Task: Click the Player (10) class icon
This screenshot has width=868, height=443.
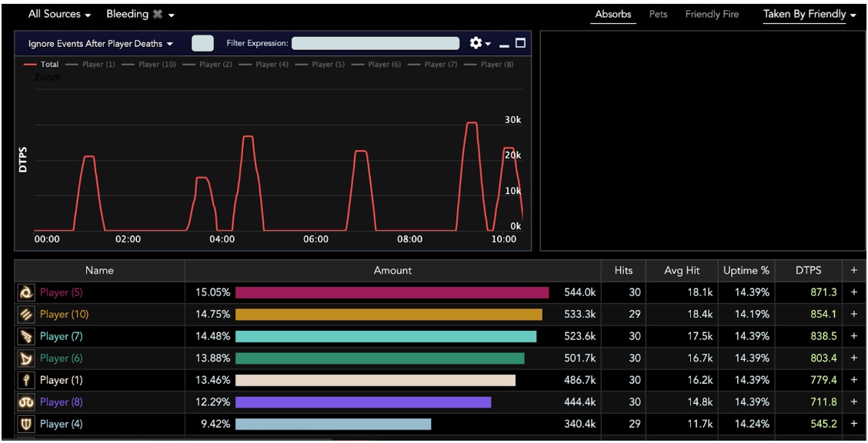Action: tap(26, 314)
